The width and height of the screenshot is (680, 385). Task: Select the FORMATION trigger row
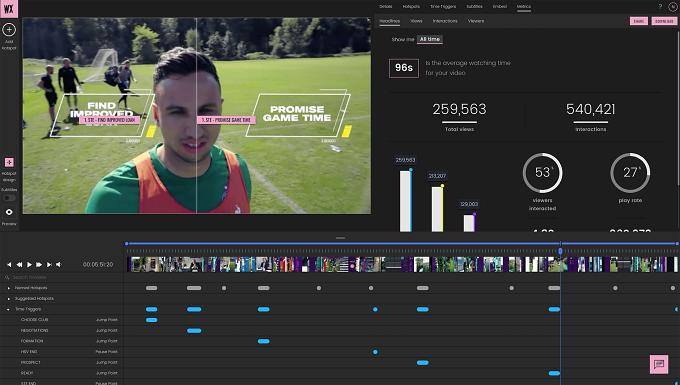[x=62, y=341]
